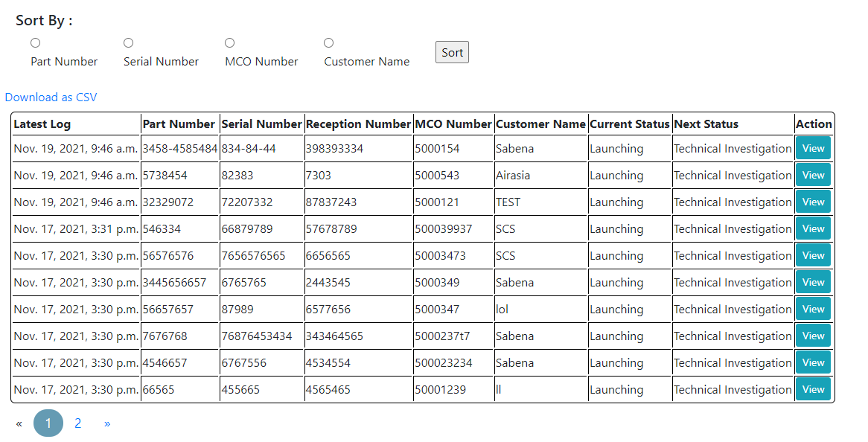
Task: Click the TEST customer name cell
Action: (x=541, y=202)
